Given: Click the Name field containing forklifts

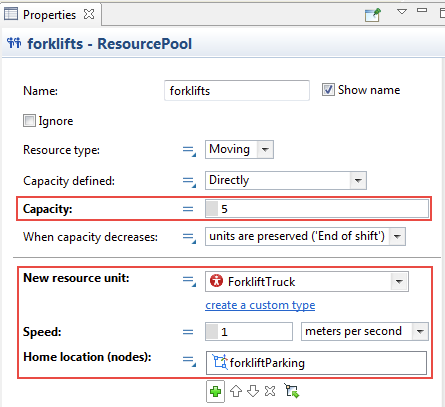Looking at the screenshot, I should click(237, 91).
